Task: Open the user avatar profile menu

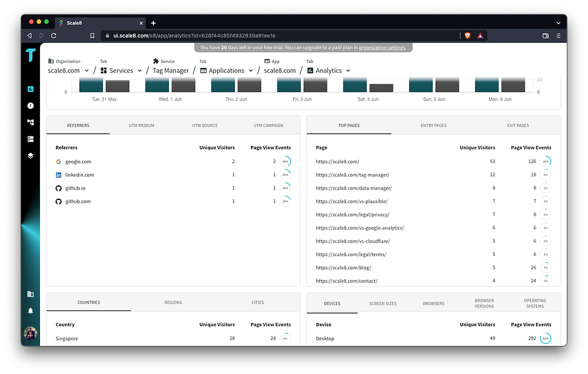Action: [x=31, y=333]
